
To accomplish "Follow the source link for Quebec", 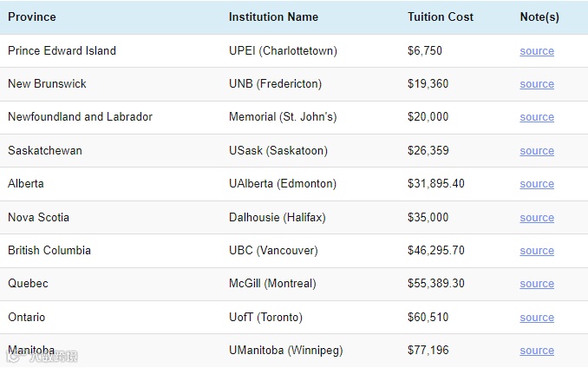I will (x=537, y=284).
